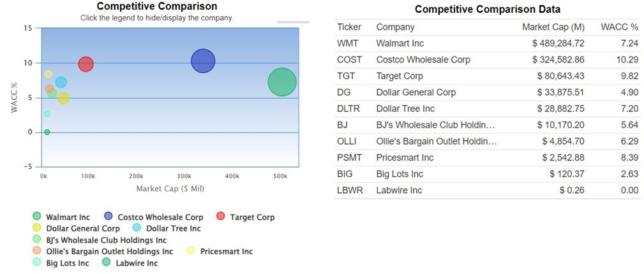Click the blue Costco bubble in chart
Viewport: 644px width, 274px height.
point(202,61)
